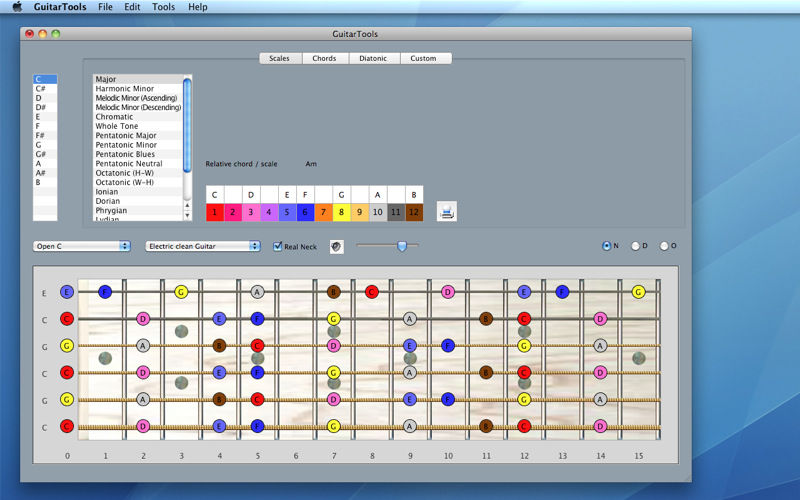This screenshot has width=800, height=500.
Task: Select root note D# in key list
Action: 45,108
